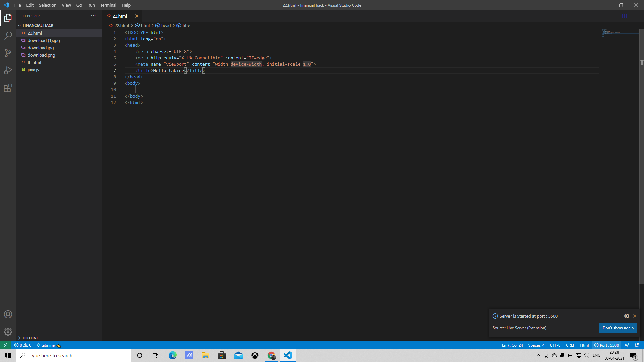
Task: Open the Search view in activity bar
Action: coord(8,35)
